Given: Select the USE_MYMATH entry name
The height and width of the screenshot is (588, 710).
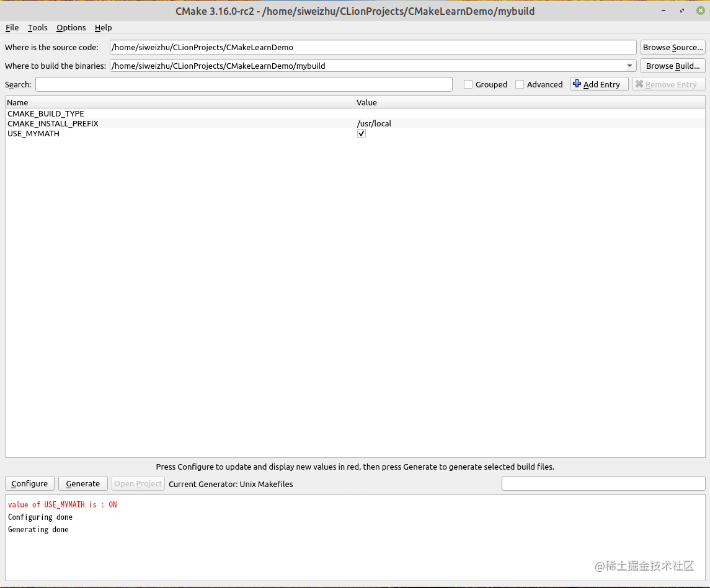Looking at the screenshot, I should coord(33,133).
